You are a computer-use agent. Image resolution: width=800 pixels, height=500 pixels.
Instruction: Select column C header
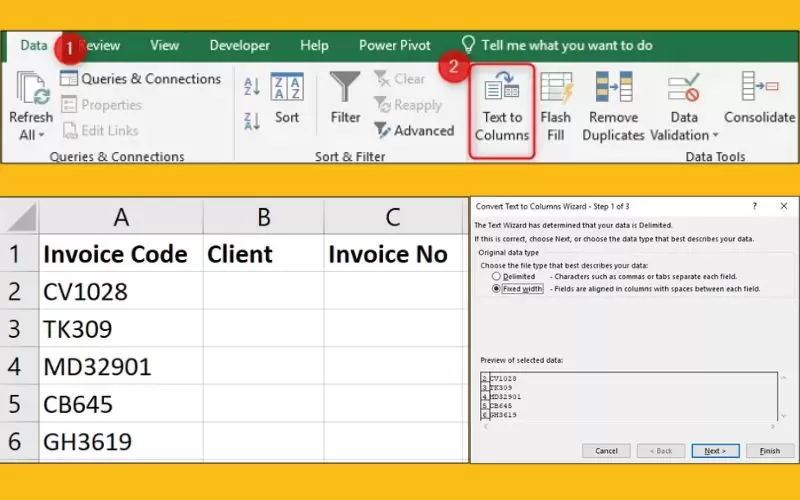(393, 217)
